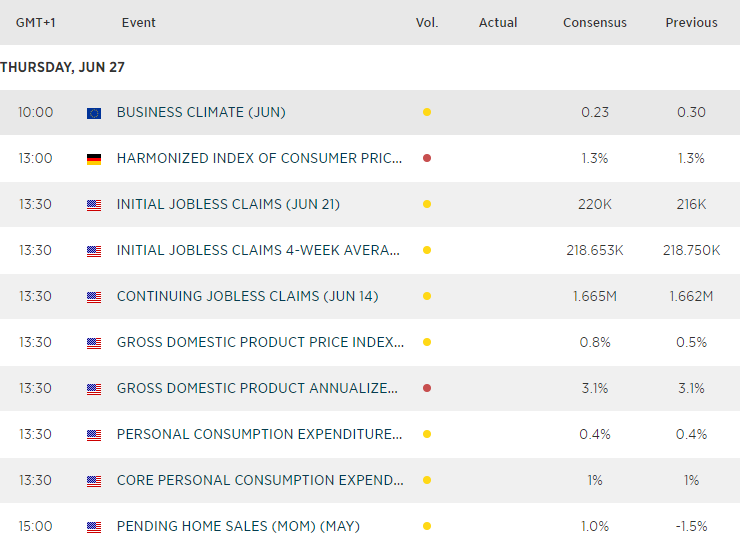Click the Thursday, Jun 27 date header
This screenshot has width=740, height=553.
pyautogui.click(x=62, y=67)
